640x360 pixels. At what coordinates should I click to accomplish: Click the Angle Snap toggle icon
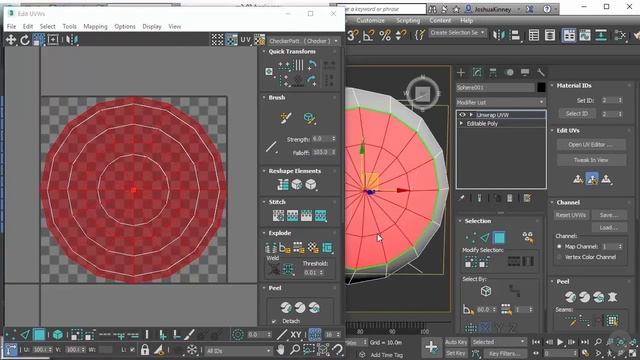(368, 36)
